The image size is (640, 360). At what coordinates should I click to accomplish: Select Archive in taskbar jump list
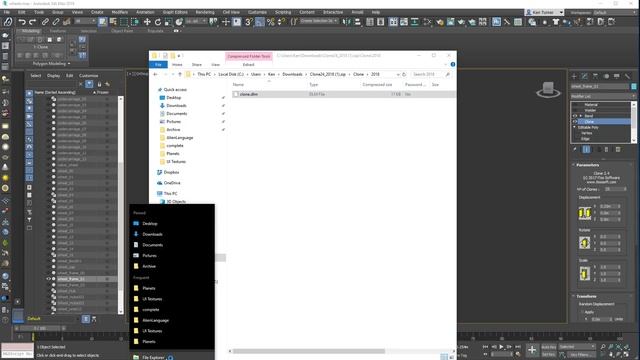pos(149,266)
